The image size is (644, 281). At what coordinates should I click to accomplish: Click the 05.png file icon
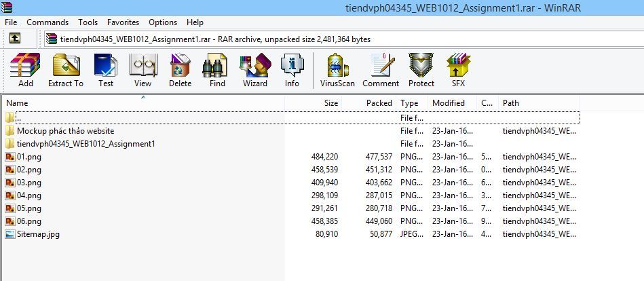(10, 208)
